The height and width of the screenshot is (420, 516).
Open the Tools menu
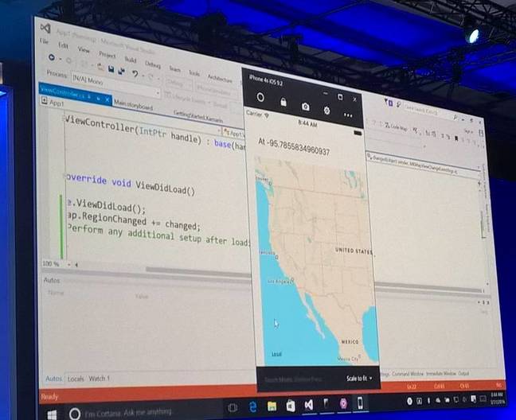194,73
